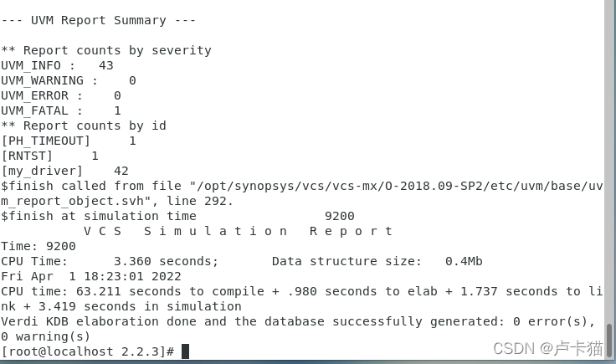Select the UVM_ERROR count line
The height and width of the screenshot is (364, 616).
tap(60, 95)
